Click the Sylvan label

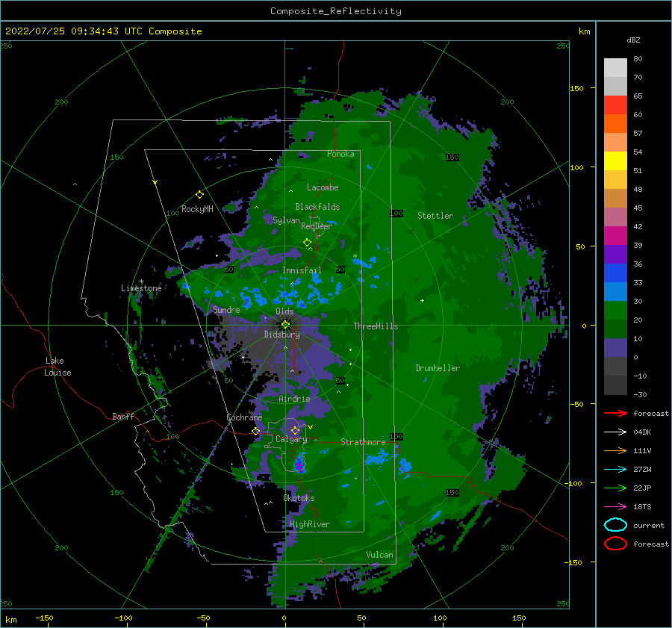pyautogui.click(x=286, y=220)
